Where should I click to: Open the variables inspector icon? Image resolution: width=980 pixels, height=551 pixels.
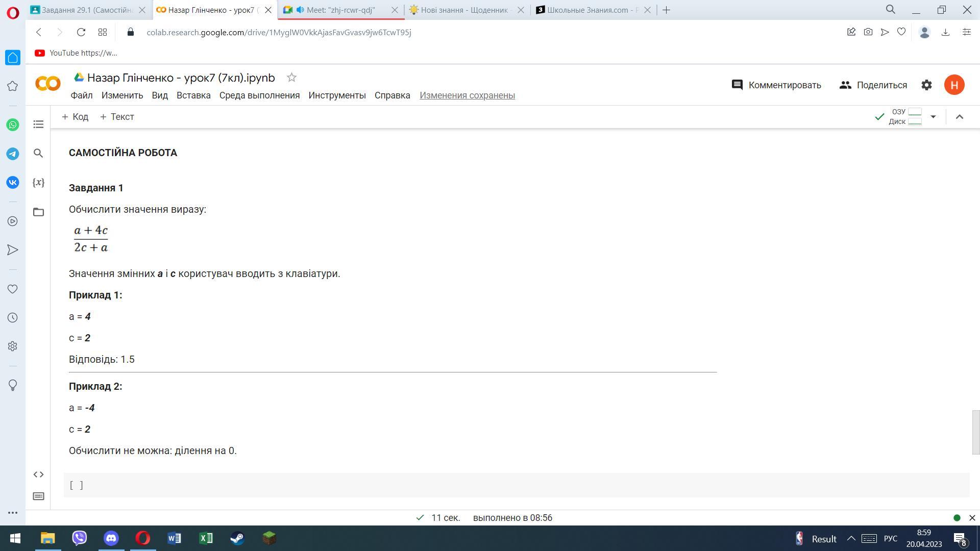pyautogui.click(x=38, y=182)
